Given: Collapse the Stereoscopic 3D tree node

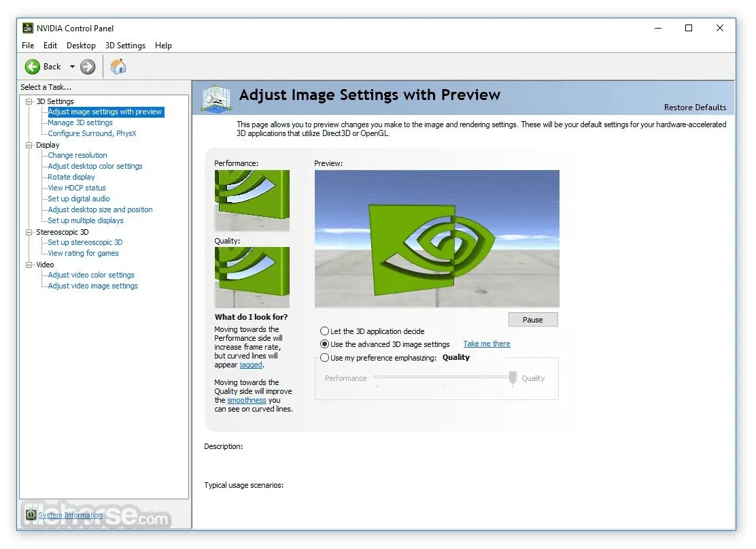Looking at the screenshot, I should 29,232.
